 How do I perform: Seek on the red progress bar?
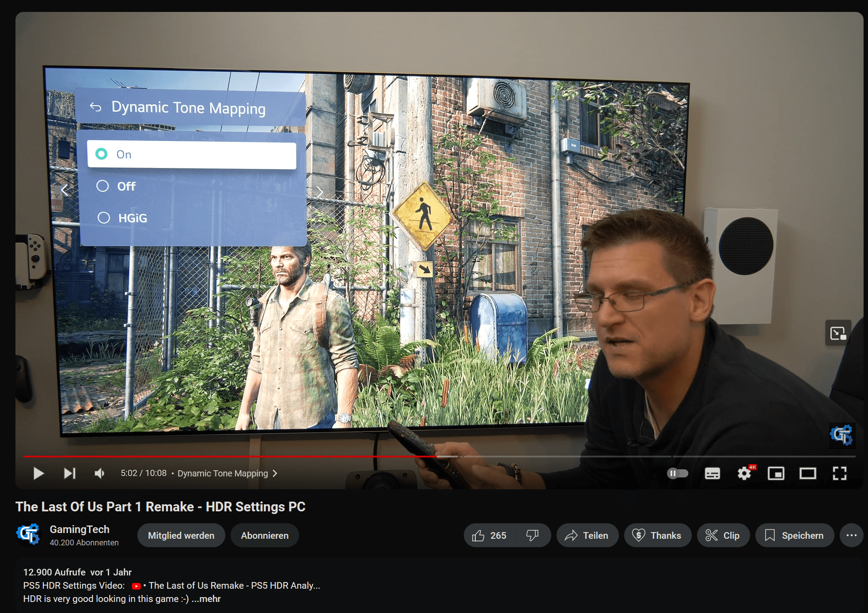tap(440, 456)
